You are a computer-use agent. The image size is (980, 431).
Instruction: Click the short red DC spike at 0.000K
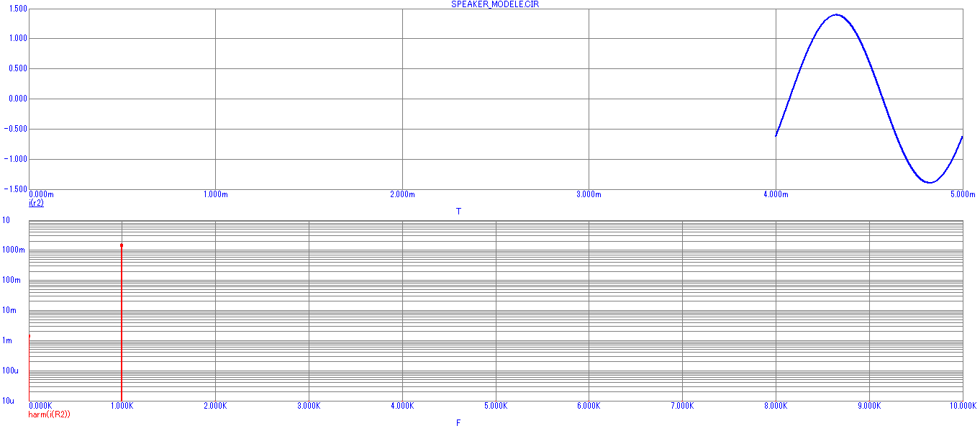(30, 368)
